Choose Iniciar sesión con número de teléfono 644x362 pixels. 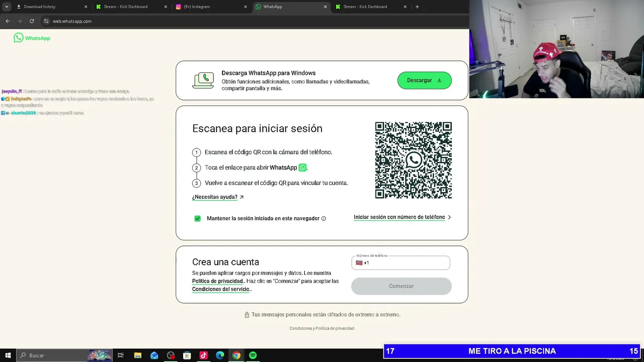pos(399,217)
